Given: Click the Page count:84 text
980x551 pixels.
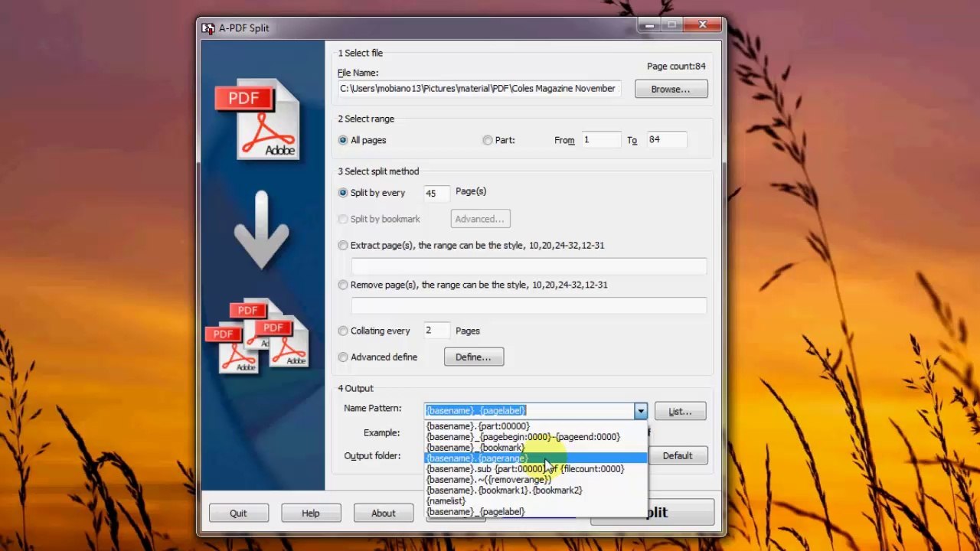Looking at the screenshot, I should tap(676, 67).
